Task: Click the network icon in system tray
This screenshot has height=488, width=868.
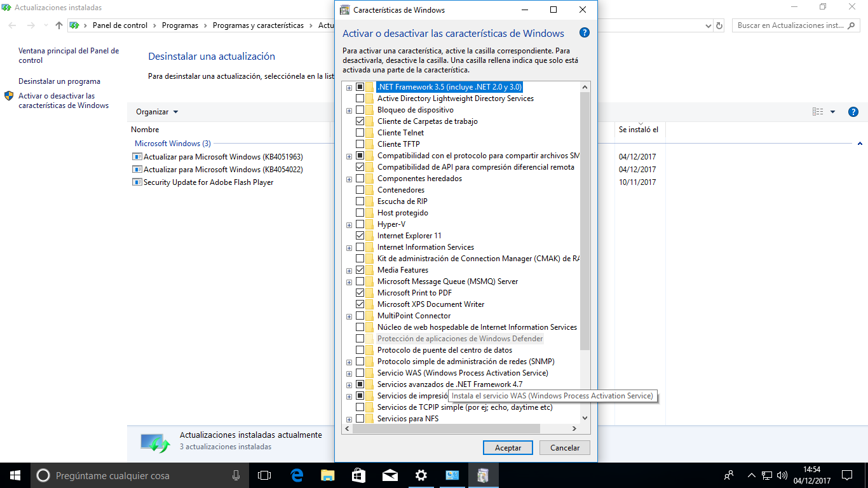Action: 767,475
